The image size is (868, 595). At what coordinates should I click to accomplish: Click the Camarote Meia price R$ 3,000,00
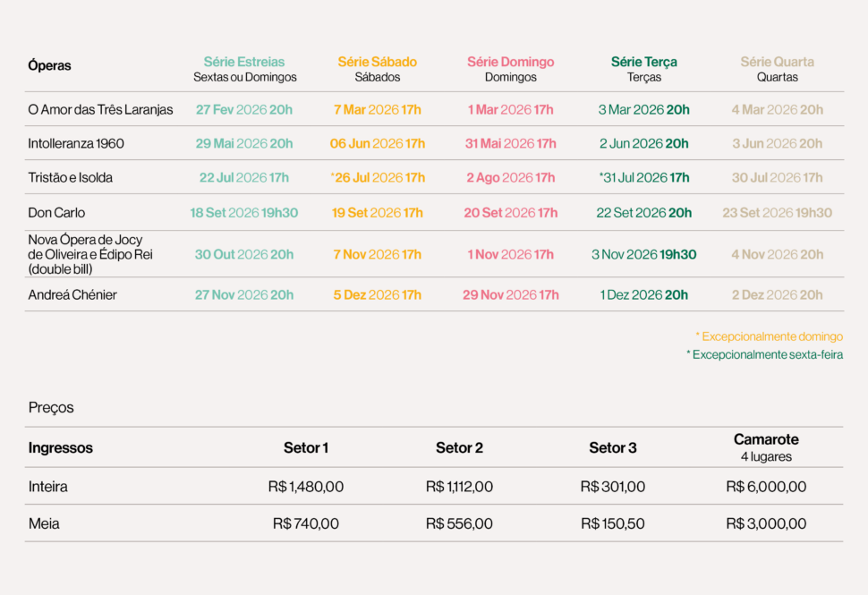coord(765,523)
